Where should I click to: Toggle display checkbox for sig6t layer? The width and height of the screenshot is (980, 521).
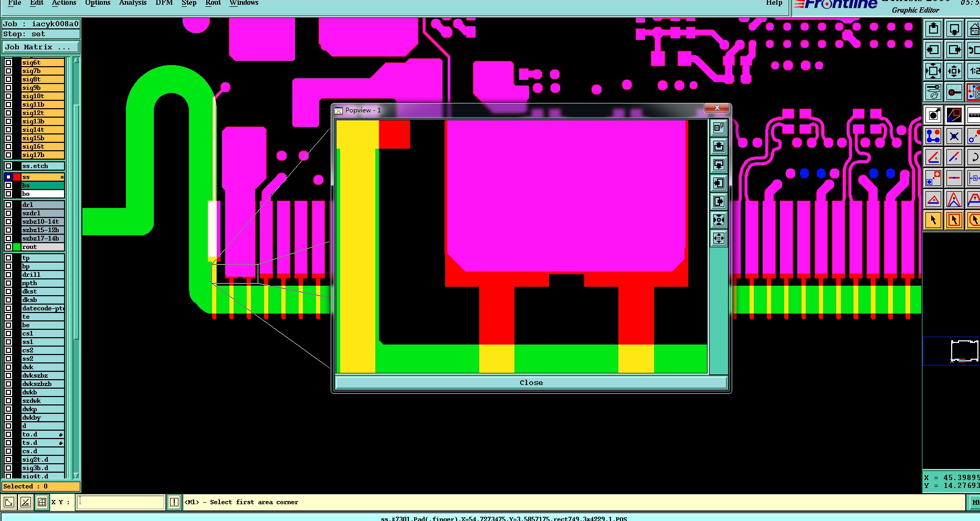(x=8, y=62)
